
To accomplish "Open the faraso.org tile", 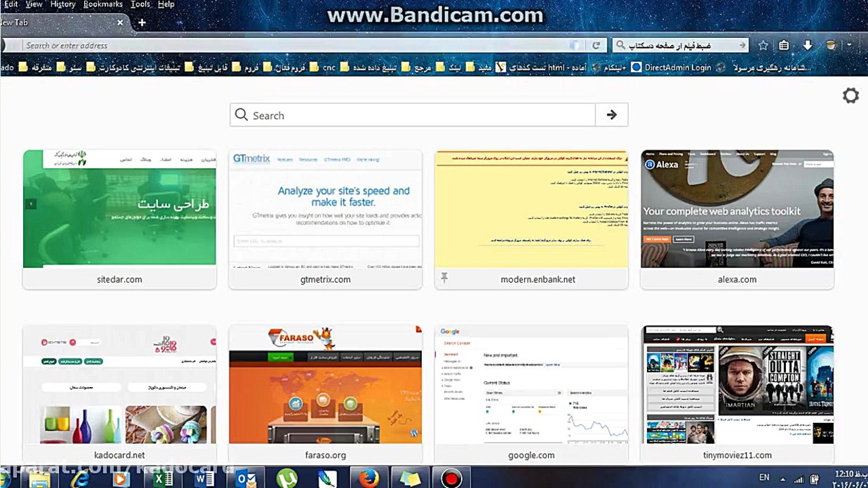I will (x=325, y=394).
